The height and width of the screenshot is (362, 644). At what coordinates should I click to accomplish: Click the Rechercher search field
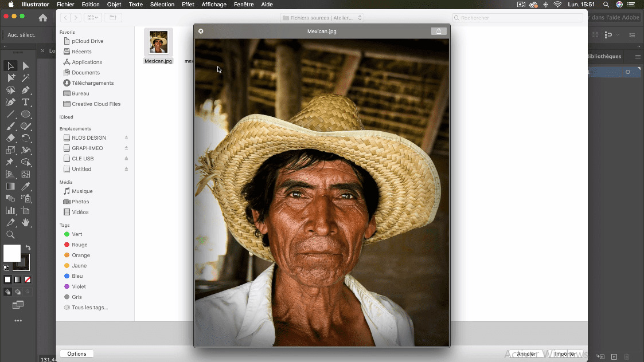point(517,18)
